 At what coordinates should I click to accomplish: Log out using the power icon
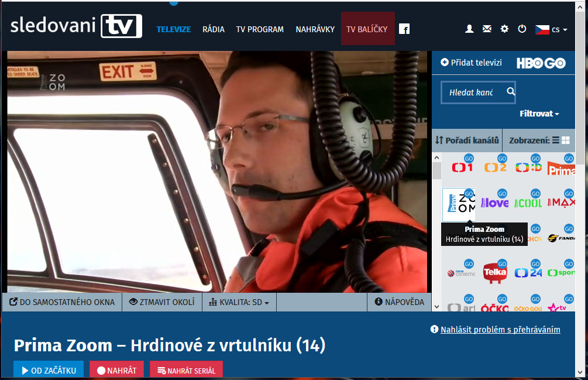click(x=522, y=29)
